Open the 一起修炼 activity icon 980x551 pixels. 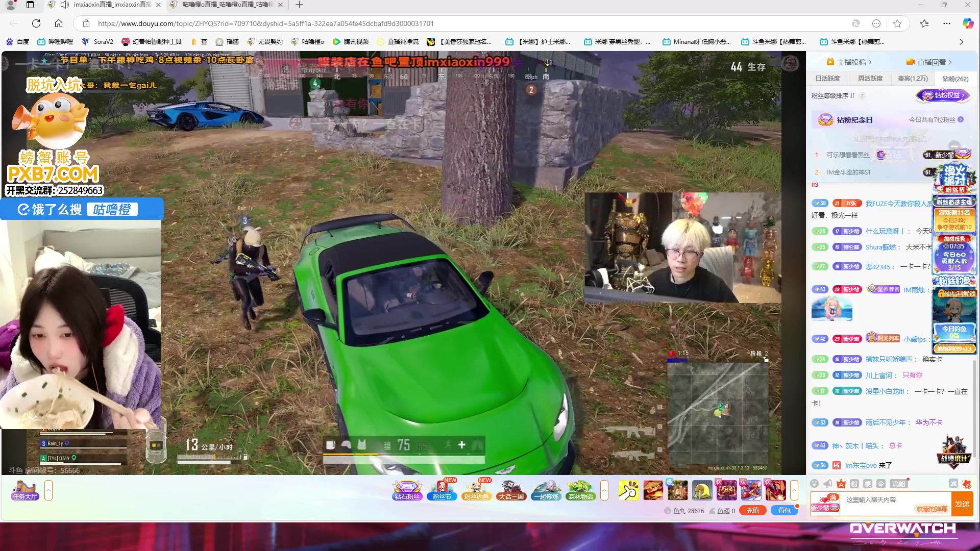546,490
